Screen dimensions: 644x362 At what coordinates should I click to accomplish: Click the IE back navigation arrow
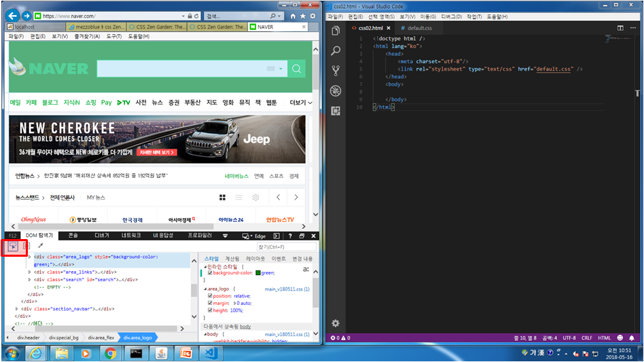click(x=13, y=16)
